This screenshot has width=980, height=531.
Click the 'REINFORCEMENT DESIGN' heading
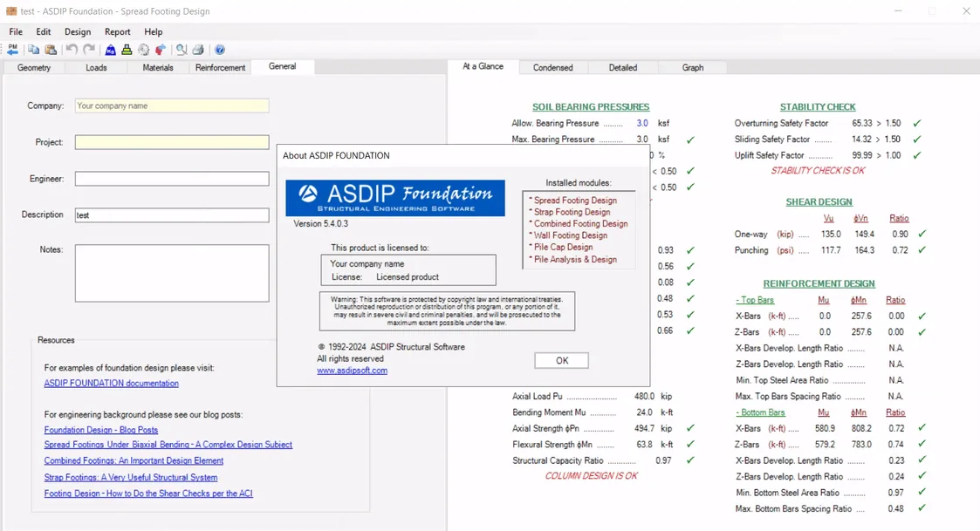pos(819,283)
